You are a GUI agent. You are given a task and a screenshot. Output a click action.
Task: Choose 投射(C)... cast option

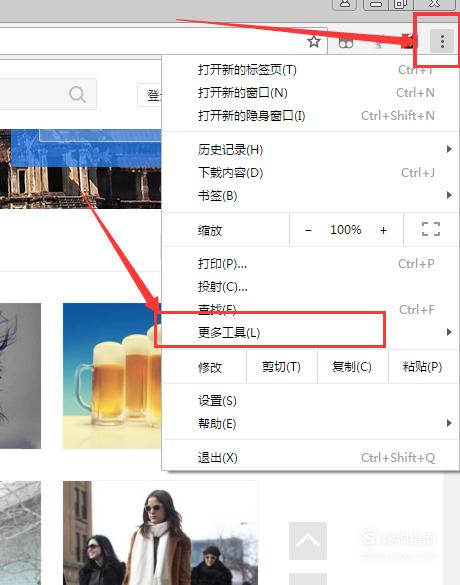coord(310,287)
